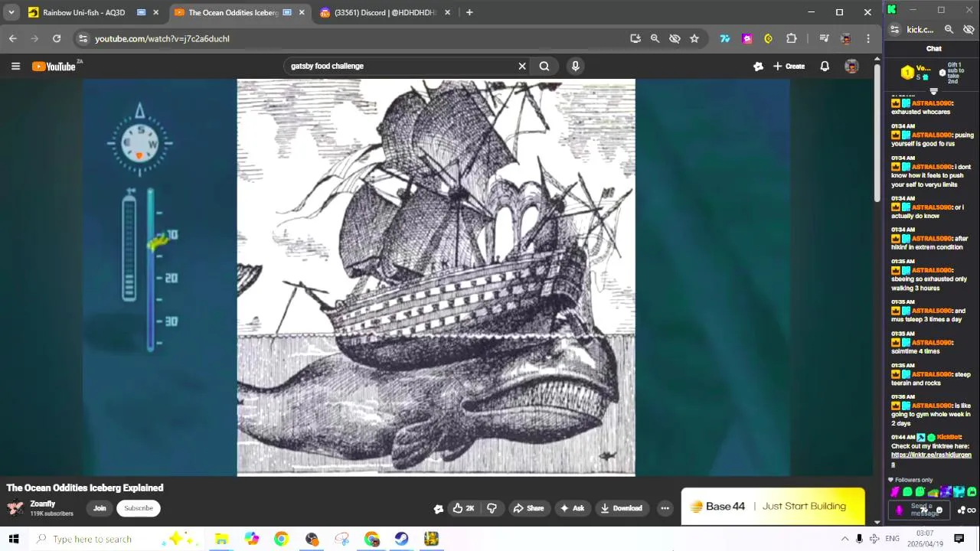This screenshot has width=980, height=551.
Task: Click the YouTube search magnifier button
Action: [x=544, y=66]
